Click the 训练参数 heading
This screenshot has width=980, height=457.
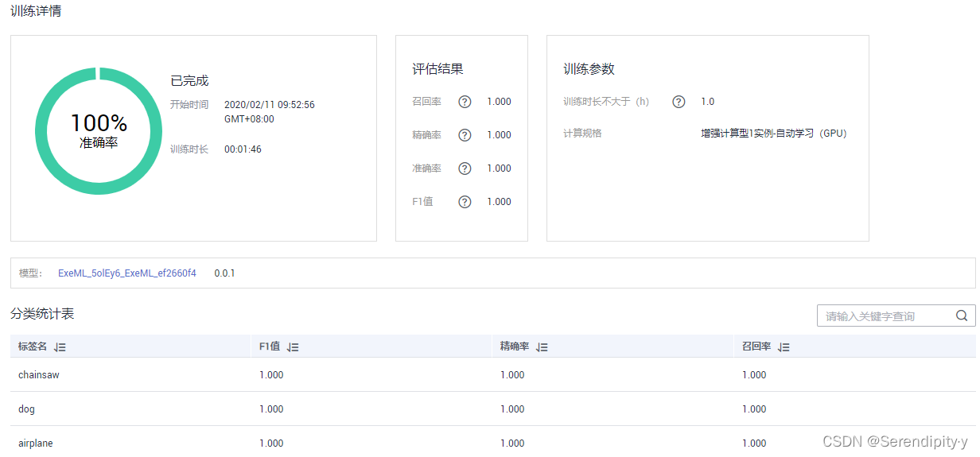point(589,69)
